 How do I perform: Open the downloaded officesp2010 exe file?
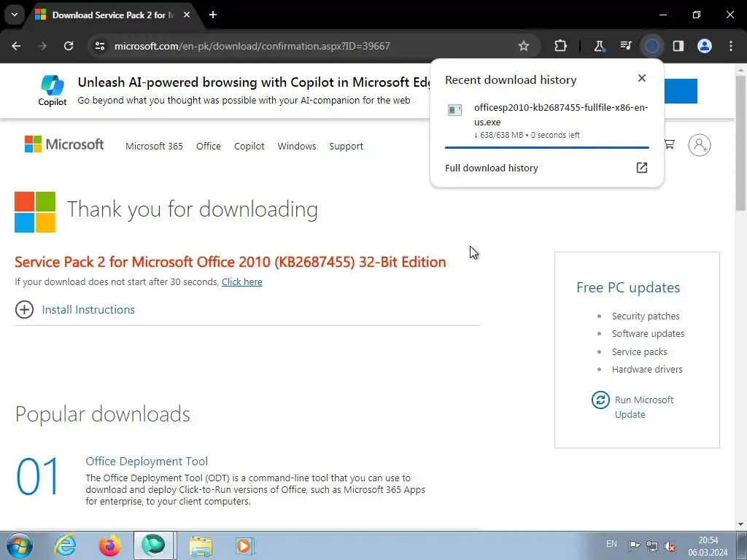click(x=561, y=114)
